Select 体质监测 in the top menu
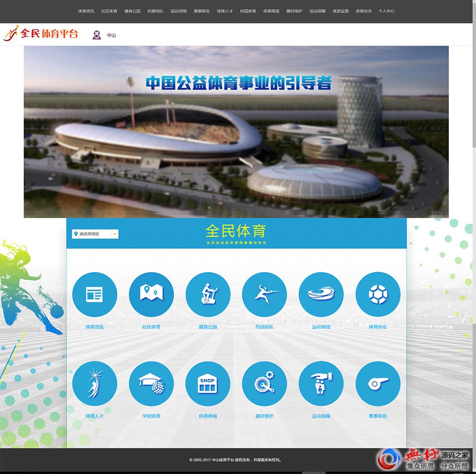 tap(341, 11)
